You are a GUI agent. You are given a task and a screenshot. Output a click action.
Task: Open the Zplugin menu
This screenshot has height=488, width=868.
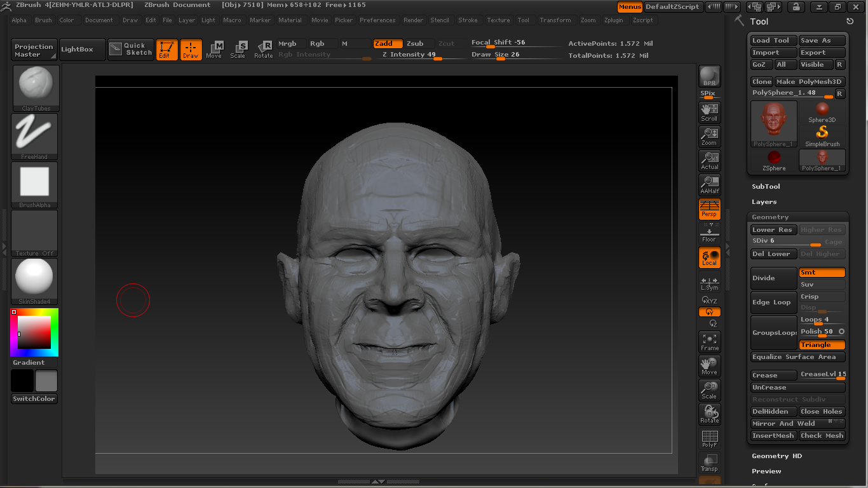(x=613, y=20)
